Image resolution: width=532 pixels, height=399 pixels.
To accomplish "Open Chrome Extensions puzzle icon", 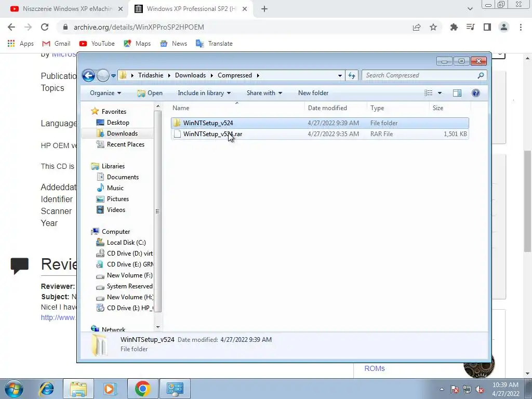I will (454, 27).
